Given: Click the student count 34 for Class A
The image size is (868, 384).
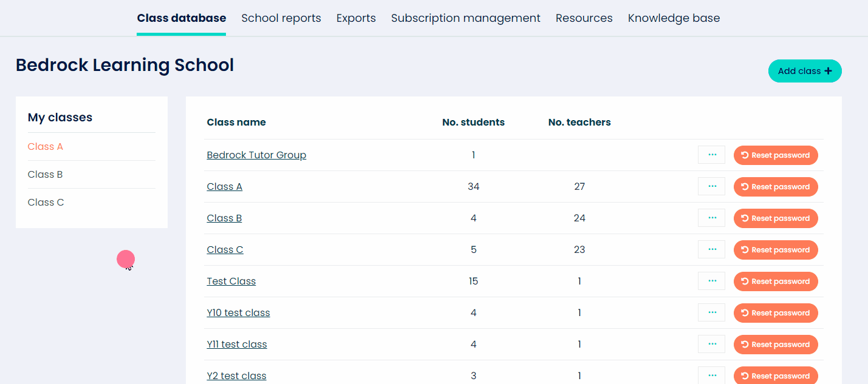Looking at the screenshot, I should (x=474, y=186).
